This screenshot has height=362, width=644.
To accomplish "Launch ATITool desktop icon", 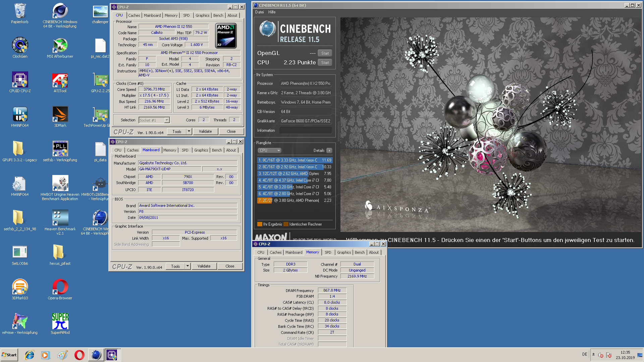I will click(60, 82).
